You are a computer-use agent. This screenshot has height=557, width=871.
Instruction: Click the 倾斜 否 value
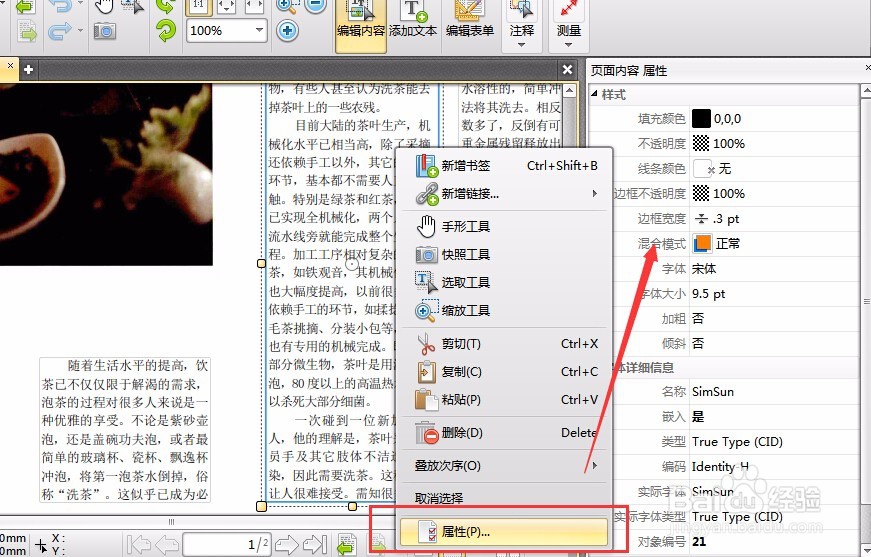pos(698,344)
